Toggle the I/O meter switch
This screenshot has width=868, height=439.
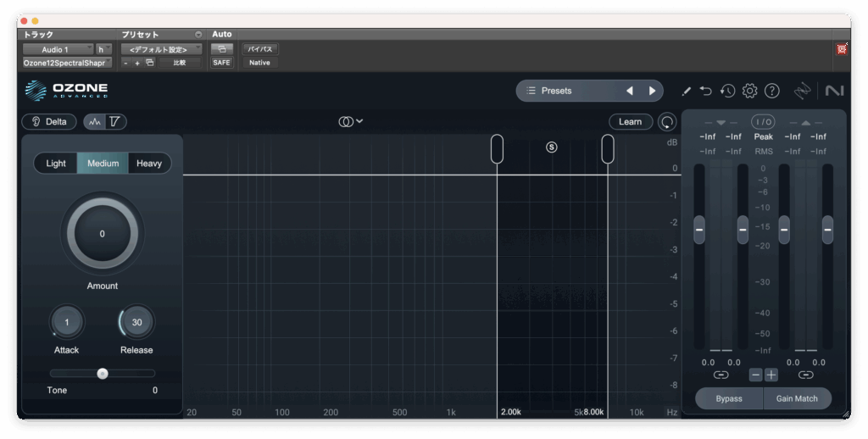click(763, 122)
